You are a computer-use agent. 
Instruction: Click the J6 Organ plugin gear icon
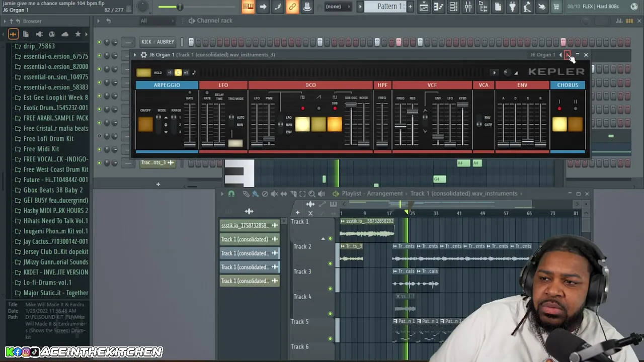tap(143, 55)
